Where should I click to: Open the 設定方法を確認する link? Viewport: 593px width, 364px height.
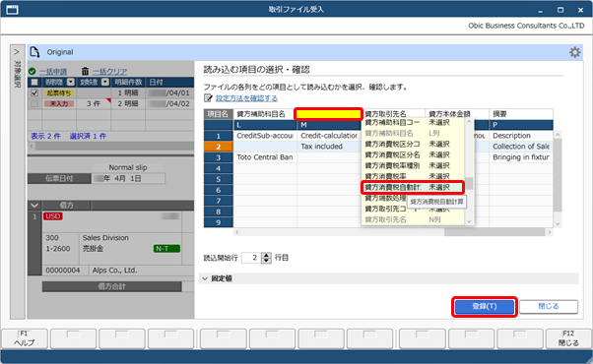tap(246, 98)
